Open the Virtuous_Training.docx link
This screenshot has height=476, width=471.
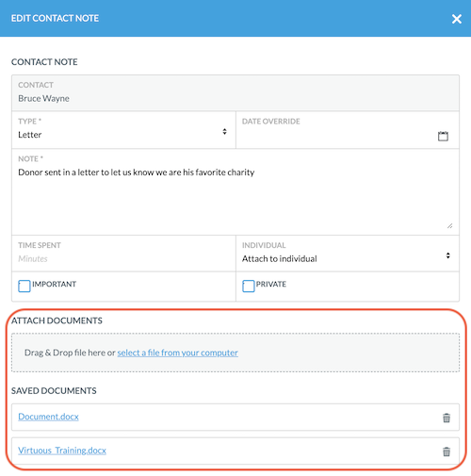(62, 451)
